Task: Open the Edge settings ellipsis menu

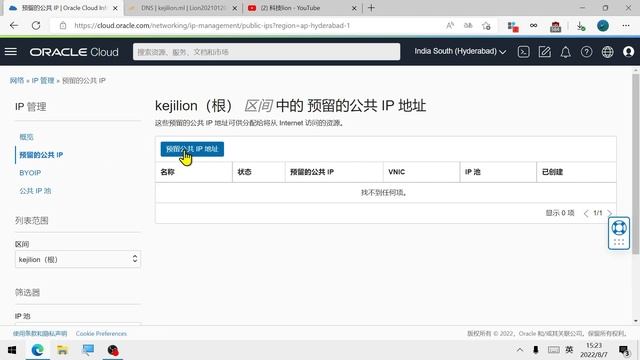Action: click(626, 25)
